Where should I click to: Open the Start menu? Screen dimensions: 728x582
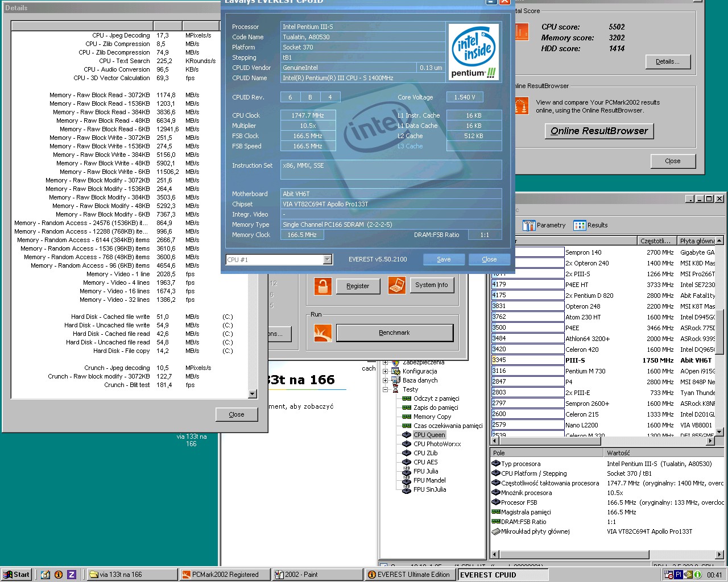[x=16, y=575]
